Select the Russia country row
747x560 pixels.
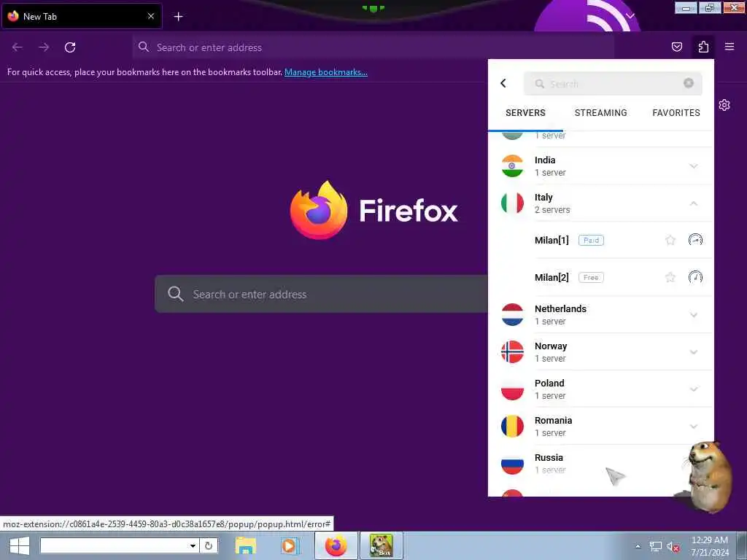601,463
